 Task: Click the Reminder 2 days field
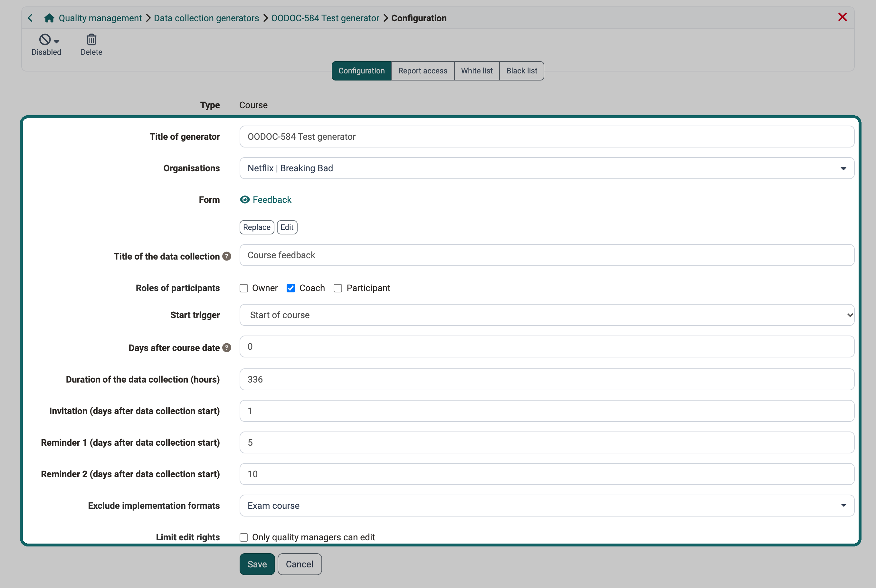(547, 474)
